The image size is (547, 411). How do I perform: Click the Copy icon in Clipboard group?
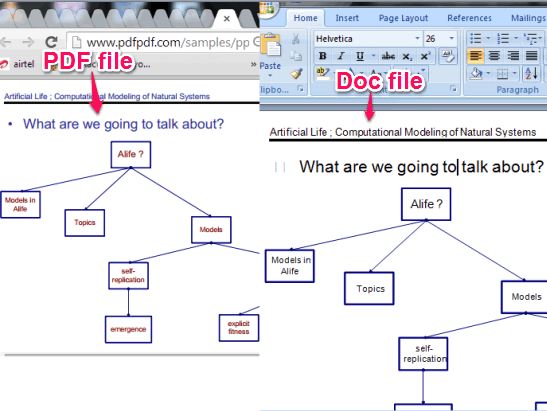click(296, 56)
